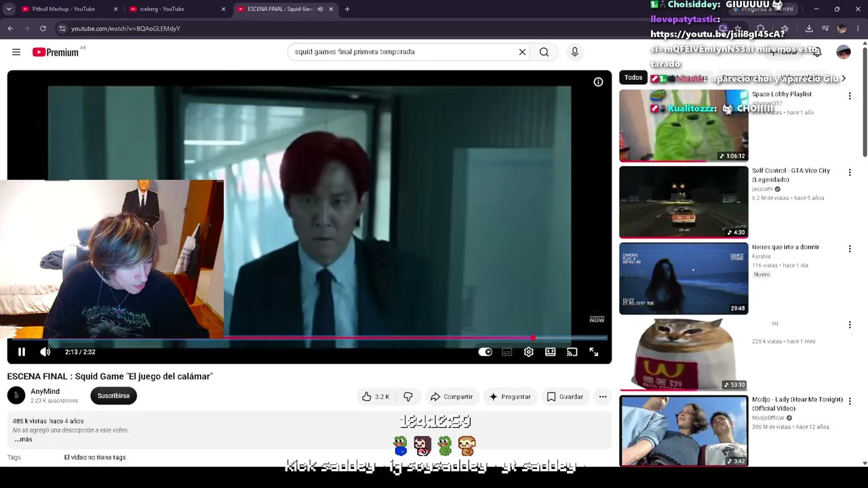Open the Self Control video title
This screenshot has width=868, height=488.
[x=791, y=175]
